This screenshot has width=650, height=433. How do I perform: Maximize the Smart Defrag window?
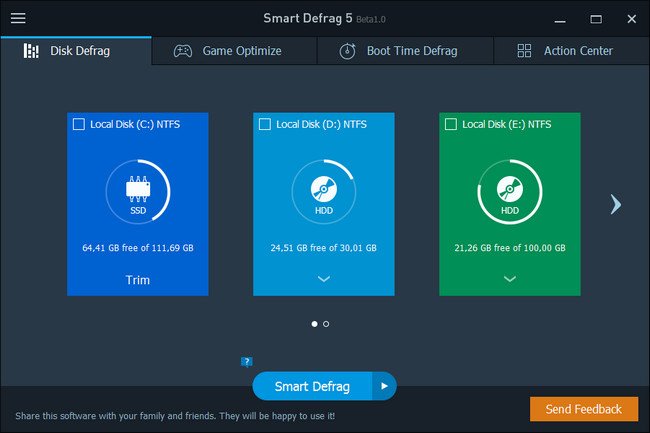pos(596,19)
